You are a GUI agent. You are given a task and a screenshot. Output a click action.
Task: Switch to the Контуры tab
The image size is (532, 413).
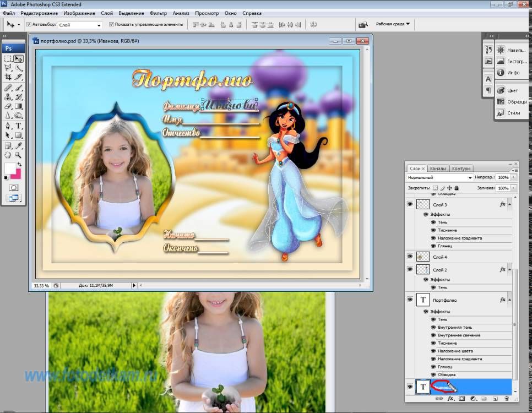[461, 169]
